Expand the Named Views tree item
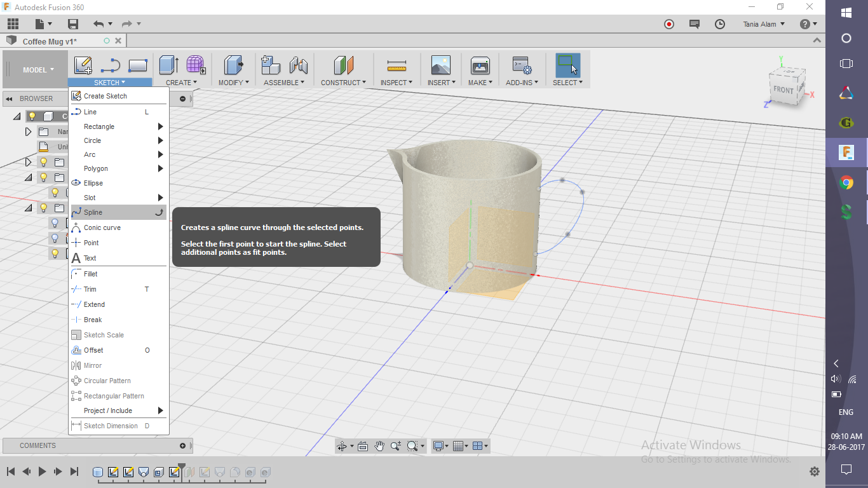Screen dimensions: 868x488 pos(29,132)
